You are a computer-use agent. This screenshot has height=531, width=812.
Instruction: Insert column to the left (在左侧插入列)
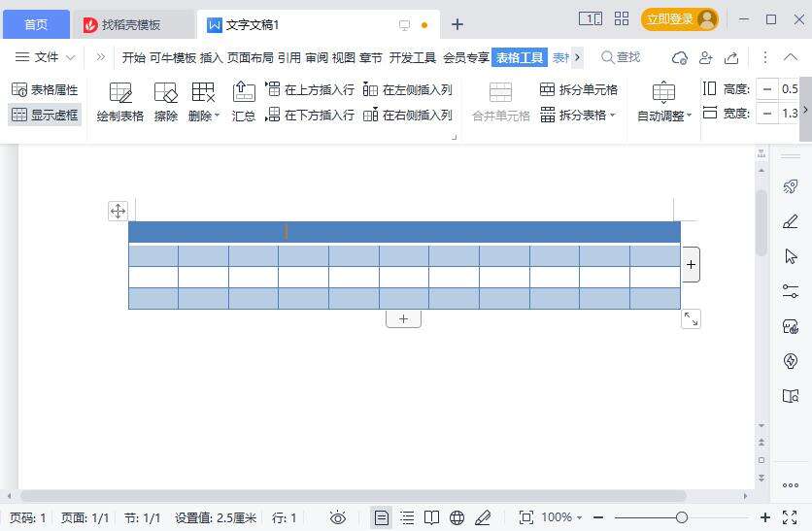click(408, 89)
